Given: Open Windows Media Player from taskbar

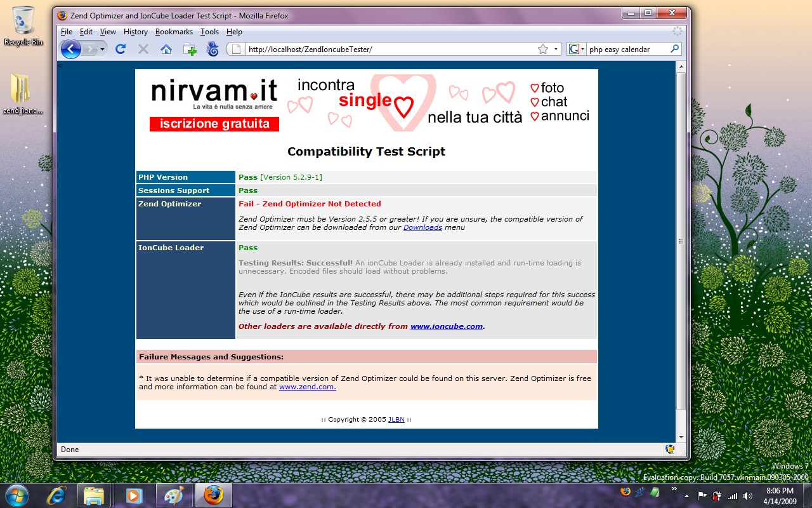Looking at the screenshot, I should click(134, 495).
